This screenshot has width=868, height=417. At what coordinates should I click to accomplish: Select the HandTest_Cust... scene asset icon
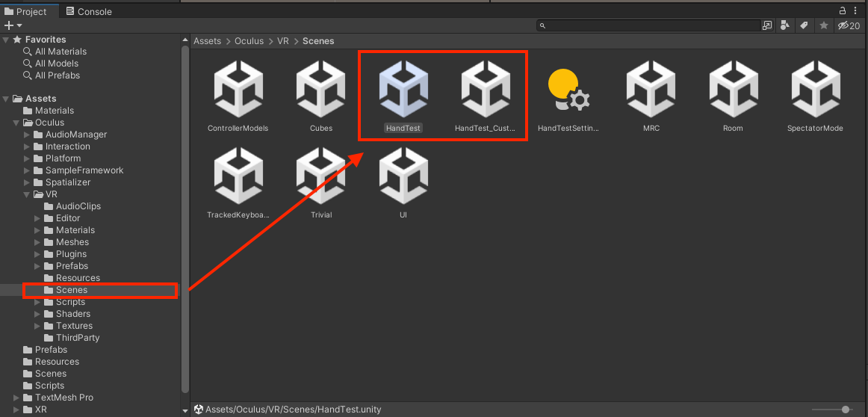(x=486, y=90)
